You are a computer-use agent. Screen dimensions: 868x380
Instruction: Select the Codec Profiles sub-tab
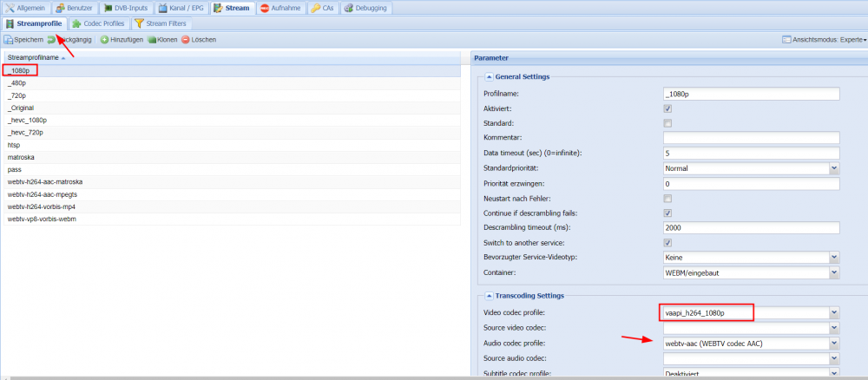[97, 23]
